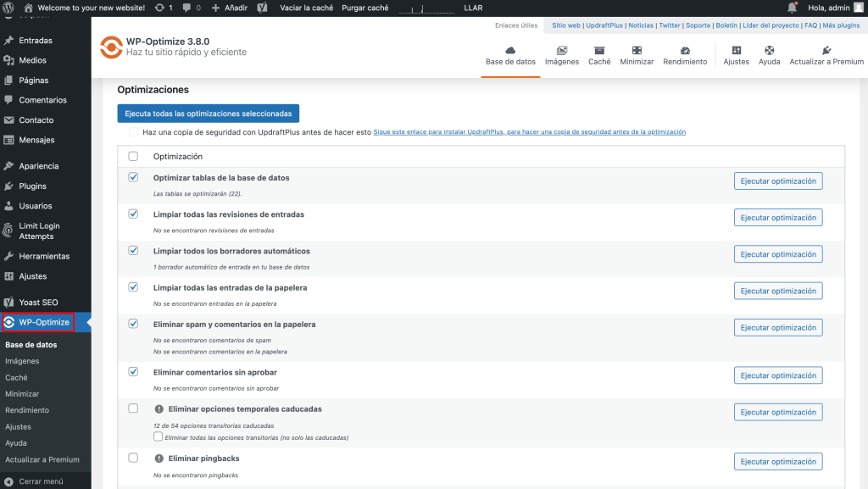Click the Páginas icon in sidebar
The width and height of the screenshot is (868, 489).
click(8, 81)
